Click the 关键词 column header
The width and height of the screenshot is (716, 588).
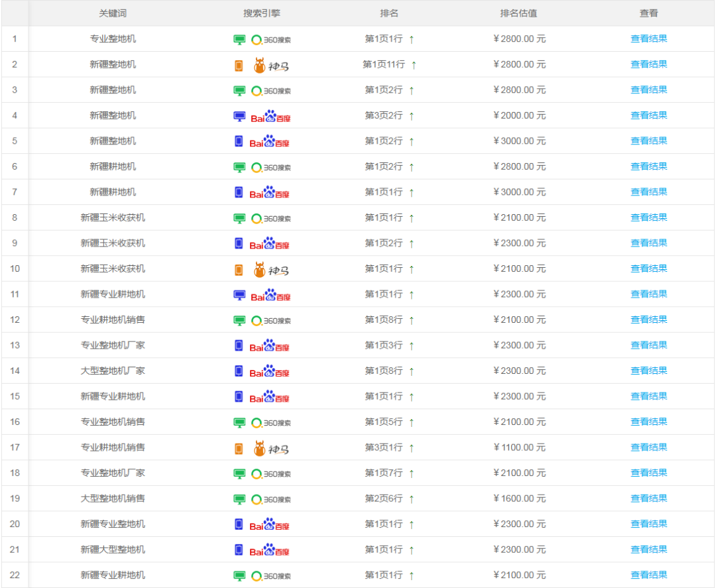tap(113, 13)
